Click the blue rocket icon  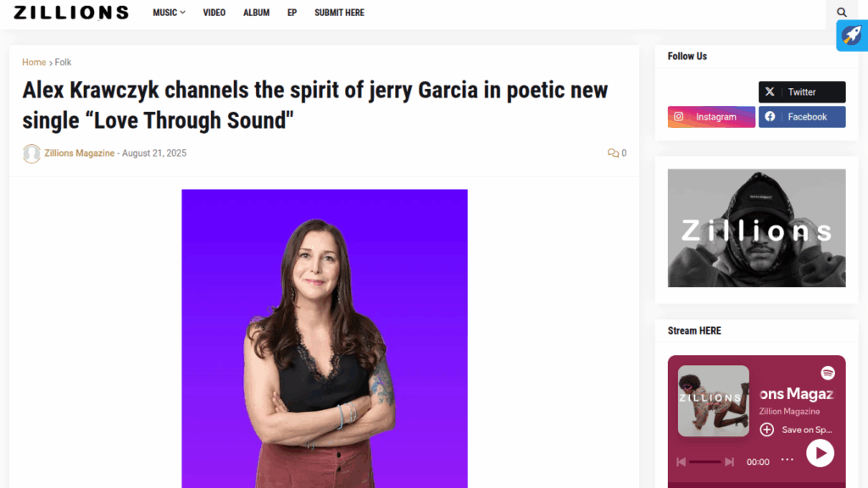pyautogui.click(x=851, y=36)
